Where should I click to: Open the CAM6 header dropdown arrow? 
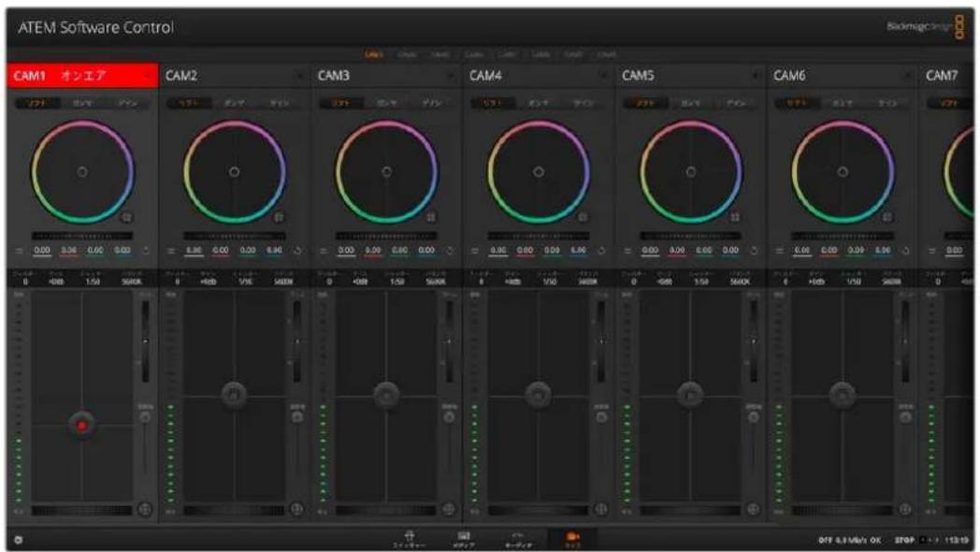907,77
